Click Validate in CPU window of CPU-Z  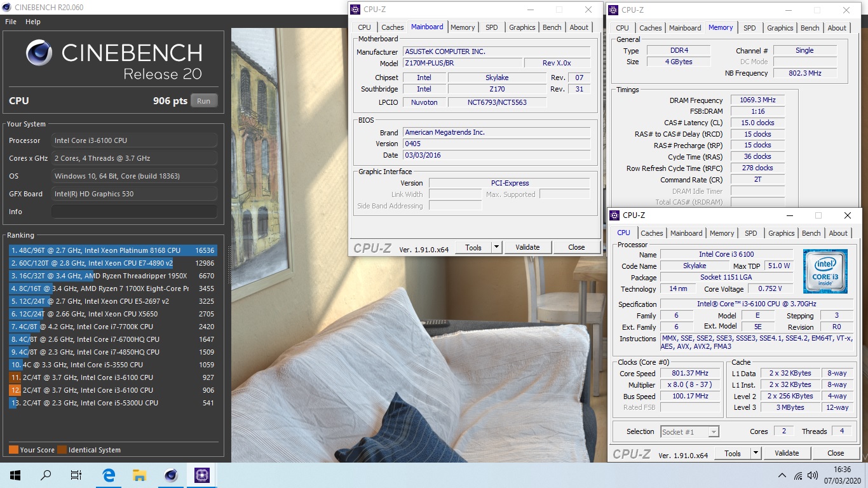click(787, 453)
